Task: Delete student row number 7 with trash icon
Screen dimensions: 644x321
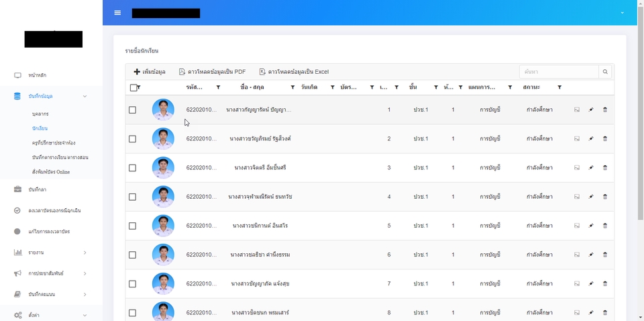Action: point(605,283)
